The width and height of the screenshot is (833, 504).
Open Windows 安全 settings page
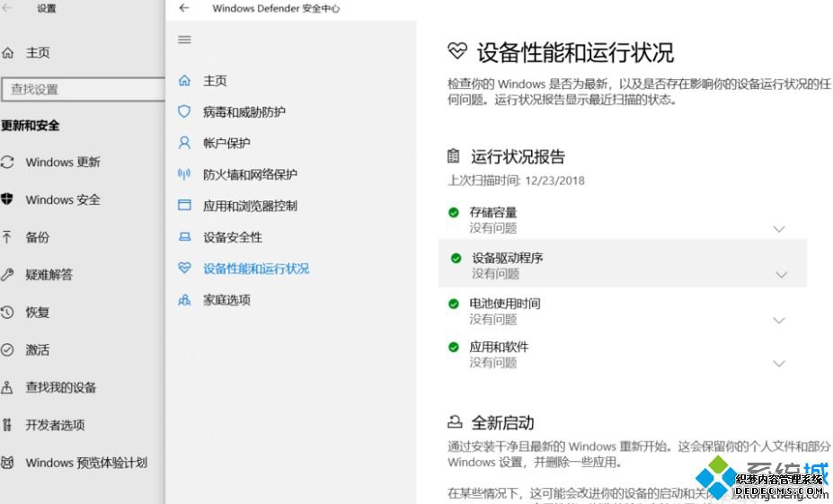tap(63, 199)
